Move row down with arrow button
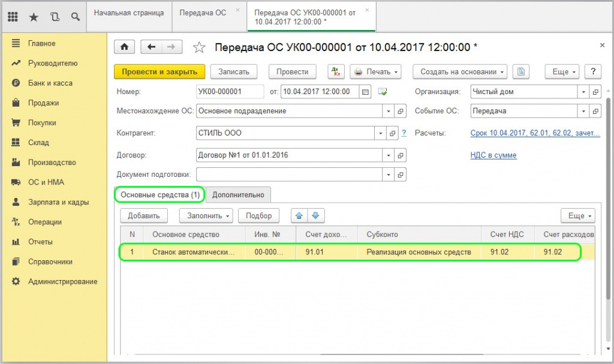Screen dimensions: 614x364 pyautogui.click(x=316, y=216)
